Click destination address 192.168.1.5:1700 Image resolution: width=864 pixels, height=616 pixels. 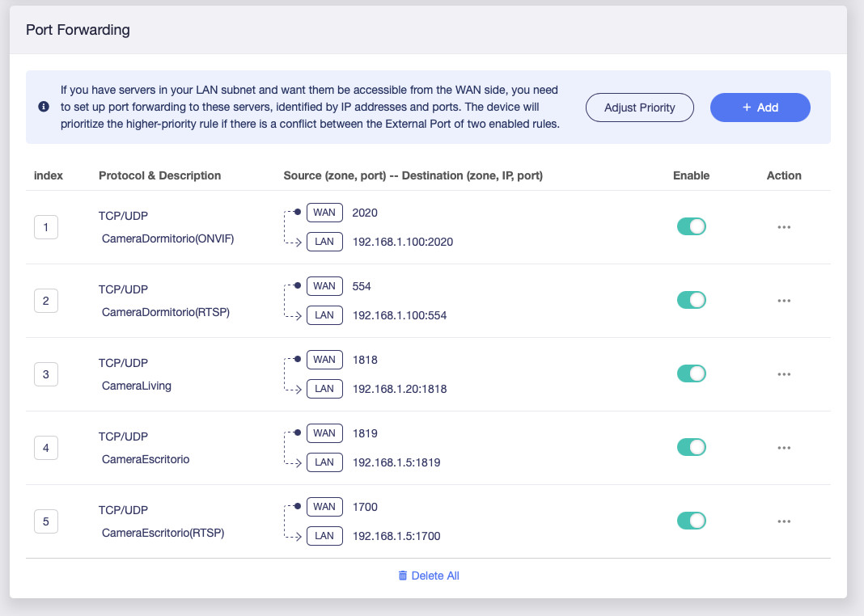click(x=396, y=536)
